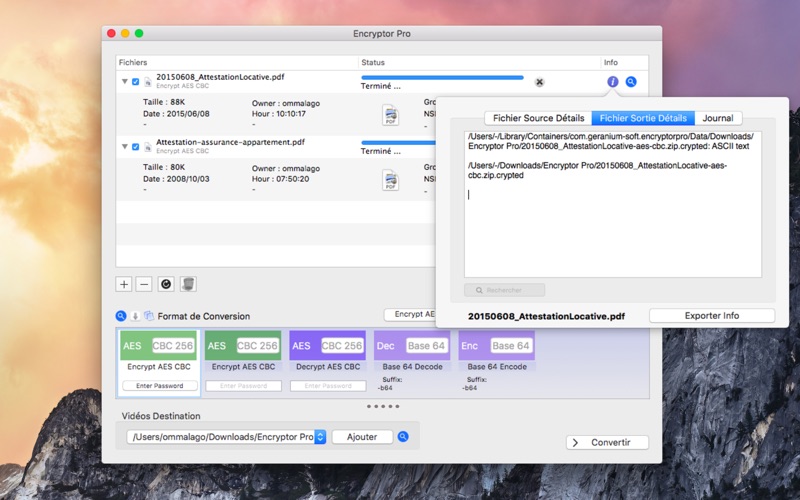Add a file with the plus button
800x500 pixels.
click(124, 284)
